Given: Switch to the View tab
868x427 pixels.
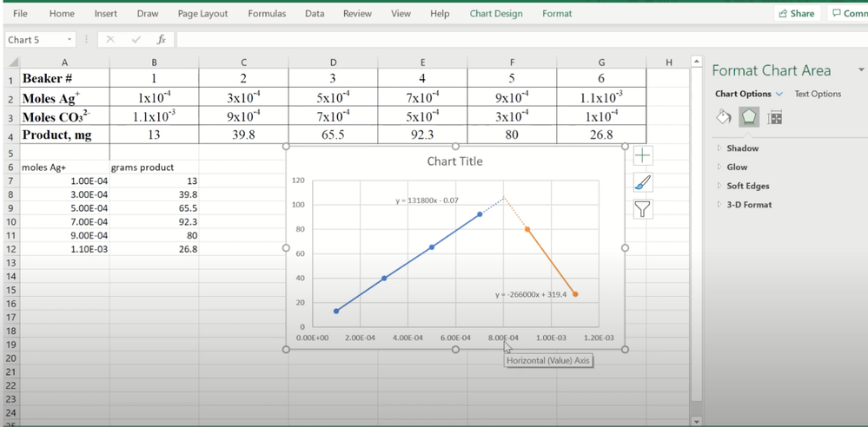Looking at the screenshot, I should (x=401, y=14).
